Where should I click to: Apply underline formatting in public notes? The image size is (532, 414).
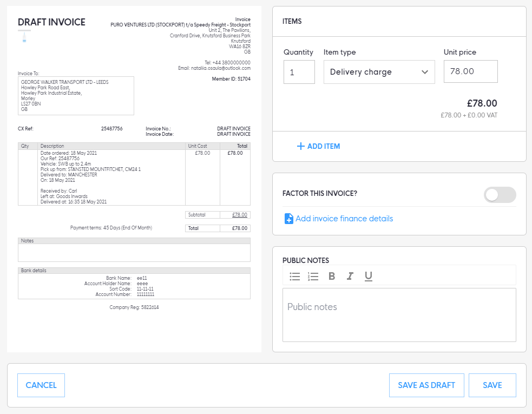tap(369, 276)
